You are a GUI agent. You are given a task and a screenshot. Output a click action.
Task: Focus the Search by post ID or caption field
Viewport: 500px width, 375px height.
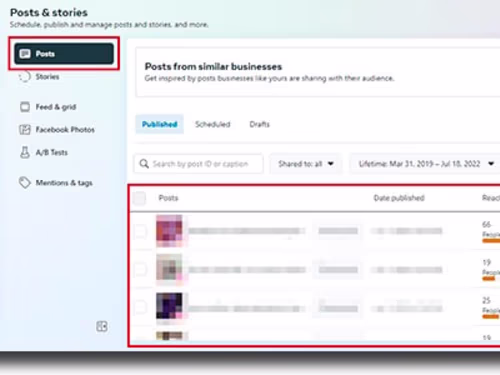coord(199,164)
